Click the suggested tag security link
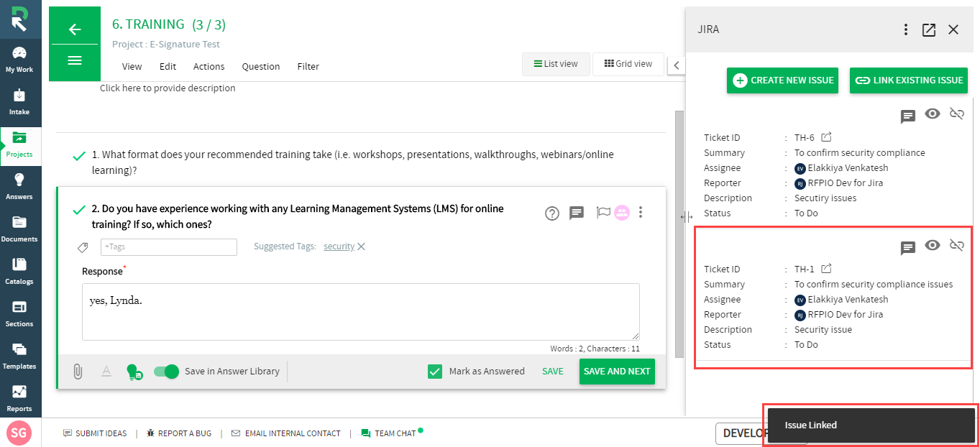Image resolution: width=980 pixels, height=447 pixels. [x=339, y=246]
